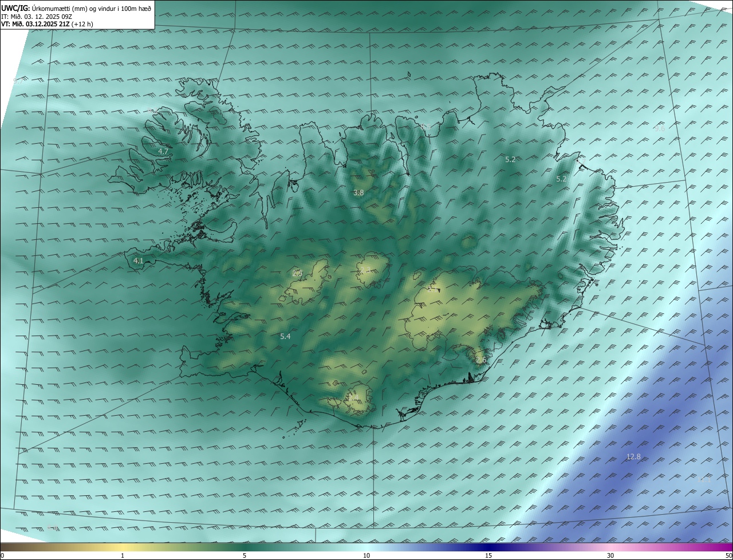This screenshot has width=733, height=560.
Task: Click the '10' tick on the color scale
Action: tap(366, 555)
